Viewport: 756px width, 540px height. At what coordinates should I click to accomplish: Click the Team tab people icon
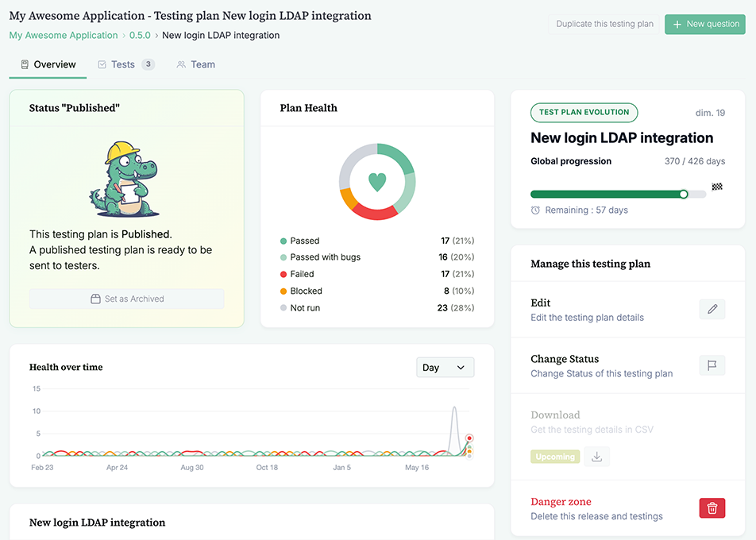pyautogui.click(x=181, y=64)
